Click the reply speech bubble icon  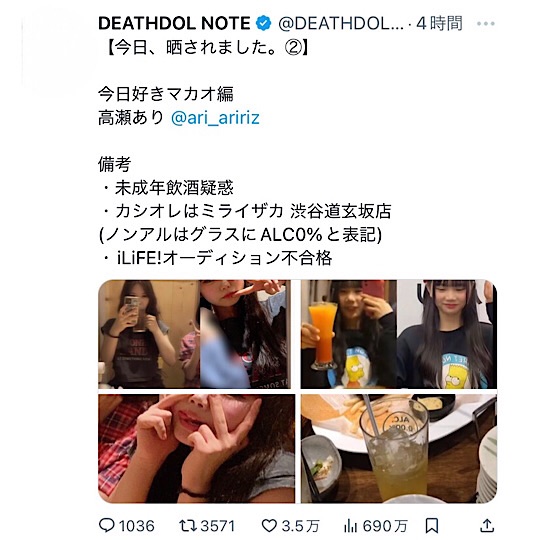107,526
